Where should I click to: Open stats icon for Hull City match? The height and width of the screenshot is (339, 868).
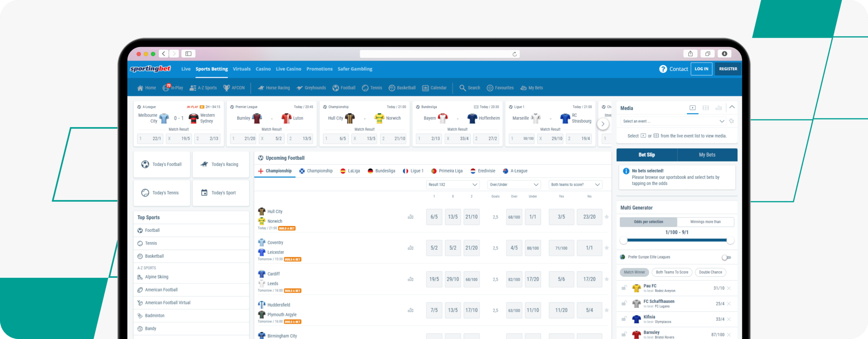point(410,217)
